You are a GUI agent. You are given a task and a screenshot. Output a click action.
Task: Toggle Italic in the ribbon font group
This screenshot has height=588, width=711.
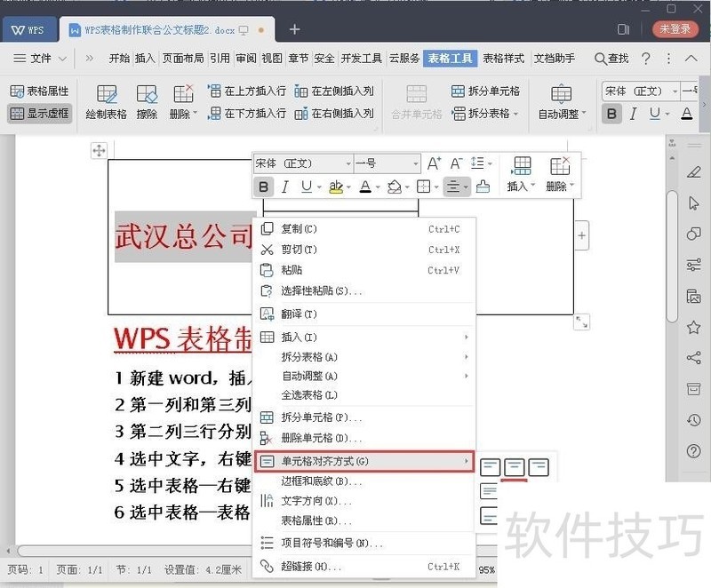634,114
